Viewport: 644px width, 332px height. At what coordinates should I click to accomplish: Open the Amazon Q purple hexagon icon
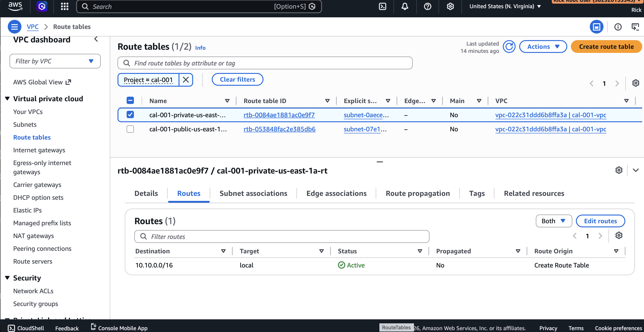42,6
